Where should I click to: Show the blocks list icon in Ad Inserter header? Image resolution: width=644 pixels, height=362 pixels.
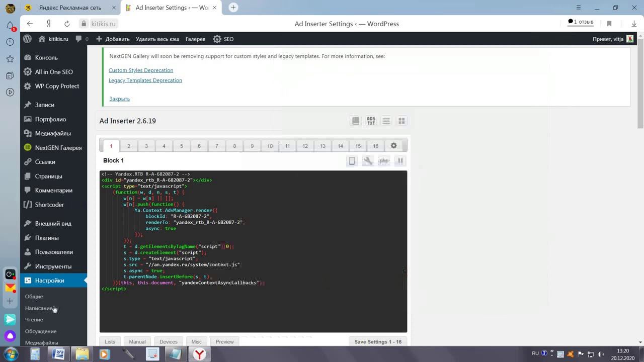click(x=386, y=121)
